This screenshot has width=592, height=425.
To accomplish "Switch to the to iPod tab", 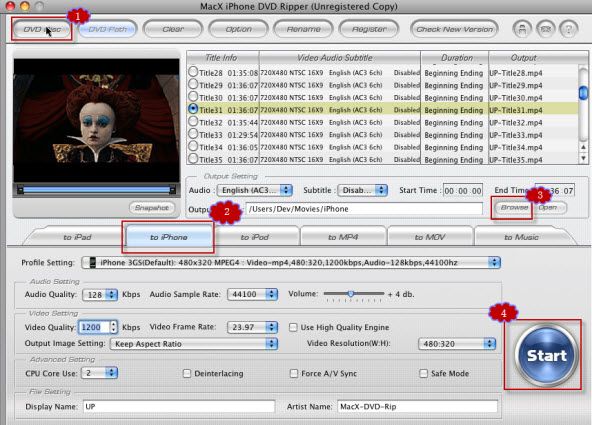I will [x=255, y=237].
